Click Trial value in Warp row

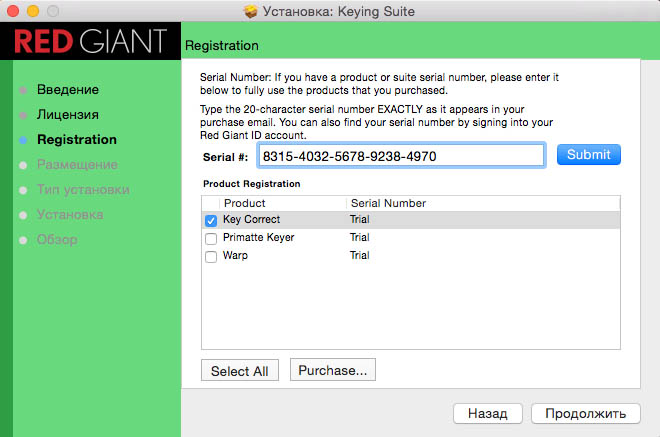click(359, 256)
